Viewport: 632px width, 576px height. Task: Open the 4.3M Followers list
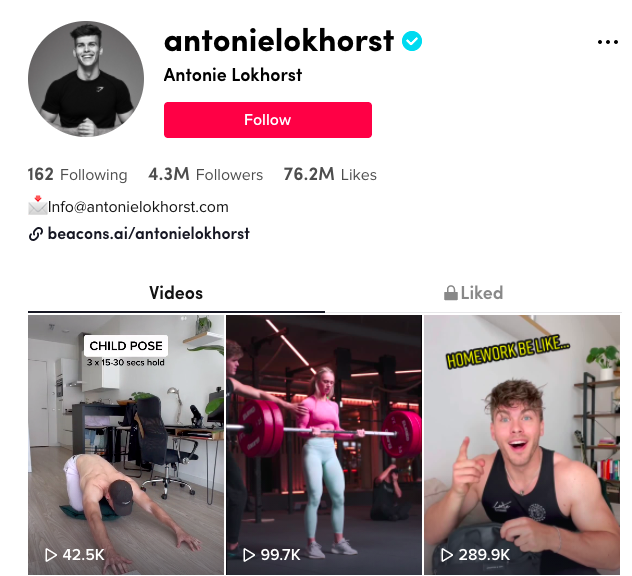pyautogui.click(x=206, y=175)
